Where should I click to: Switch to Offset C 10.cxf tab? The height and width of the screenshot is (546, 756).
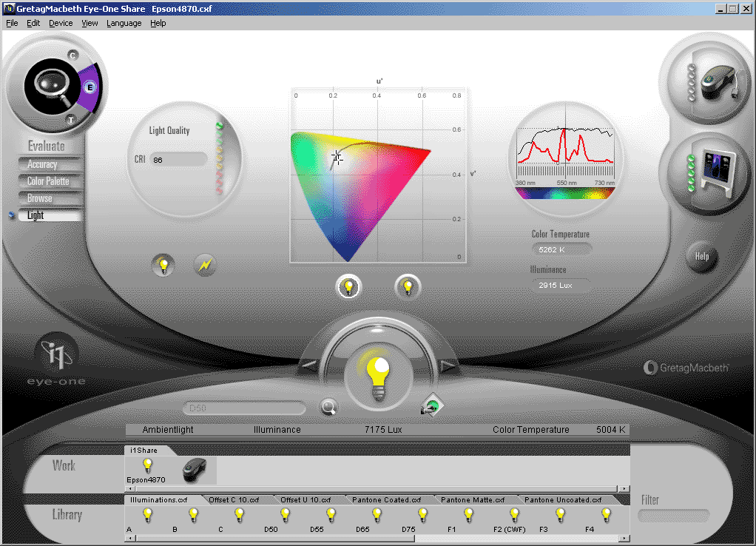click(x=234, y=499)
